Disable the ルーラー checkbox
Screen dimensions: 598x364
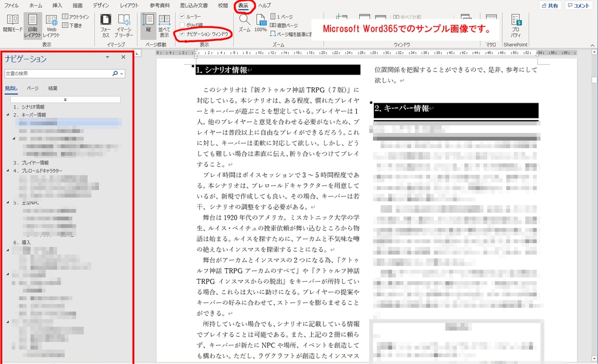[182, 16]
